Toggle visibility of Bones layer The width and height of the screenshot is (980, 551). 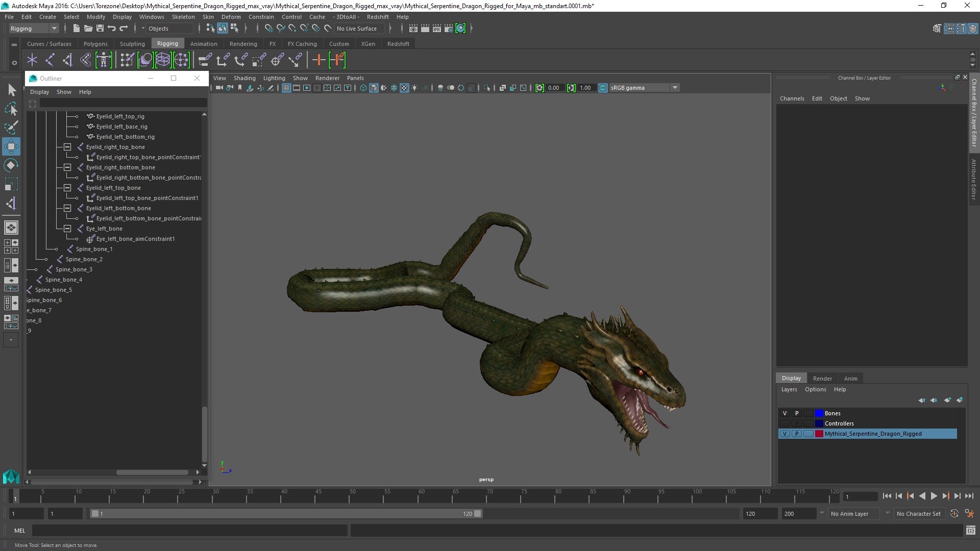(x=785, y=413)
